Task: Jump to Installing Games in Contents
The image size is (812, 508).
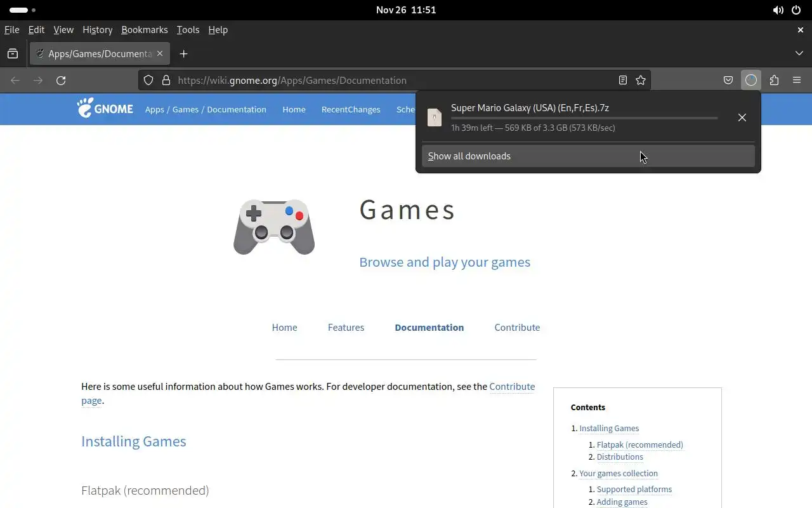Action: pyautogui.click(x=609, y=429)
